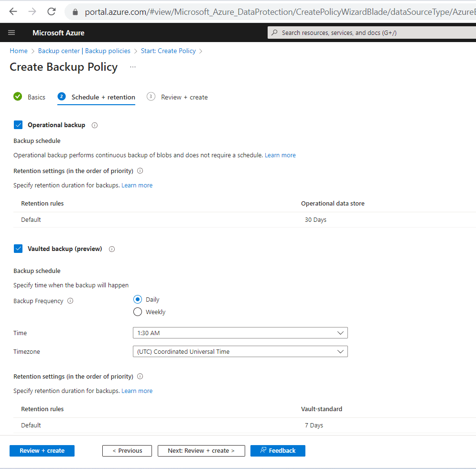The height and width of the screenshot is (469, 476).
Task: Click the 30 Days operational retention value
Action: (315, 219)
